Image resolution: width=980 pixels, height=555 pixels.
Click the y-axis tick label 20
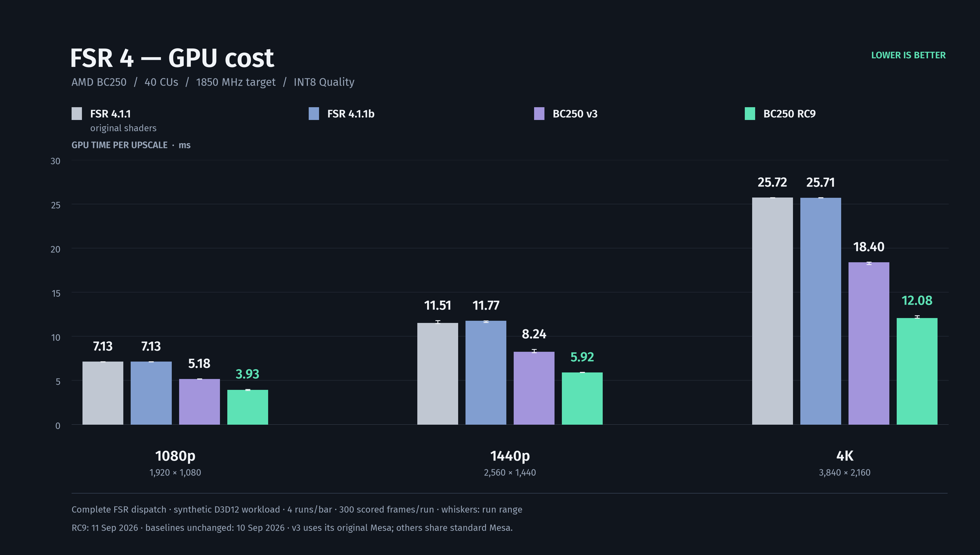(55, 249)
